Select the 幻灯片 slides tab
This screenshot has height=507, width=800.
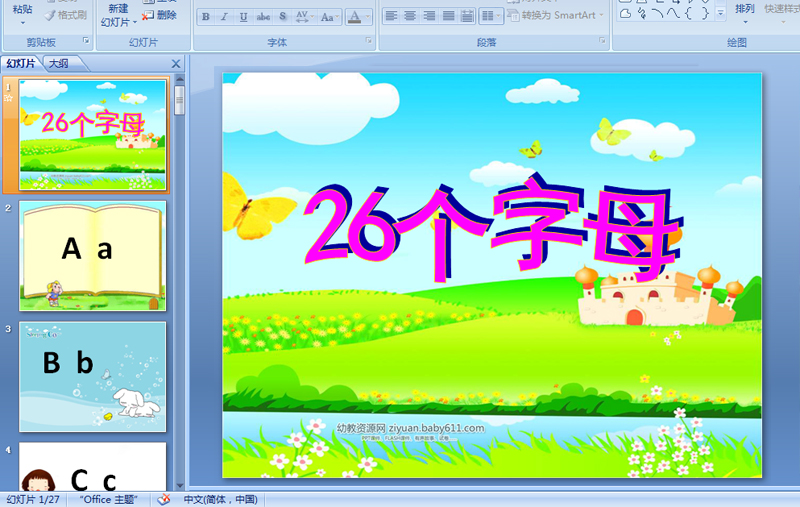[x=21, y=63]
